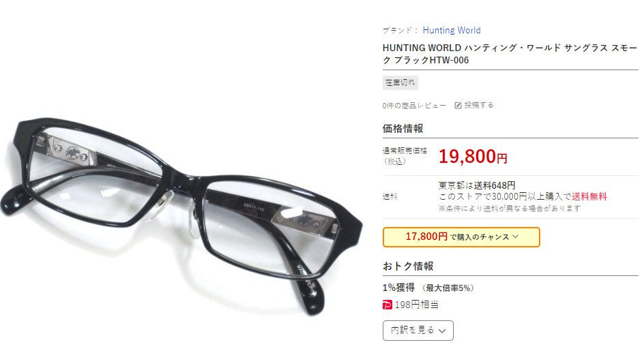
Task: Open the 投稿する review link
Action: click(x=478, y=106)
